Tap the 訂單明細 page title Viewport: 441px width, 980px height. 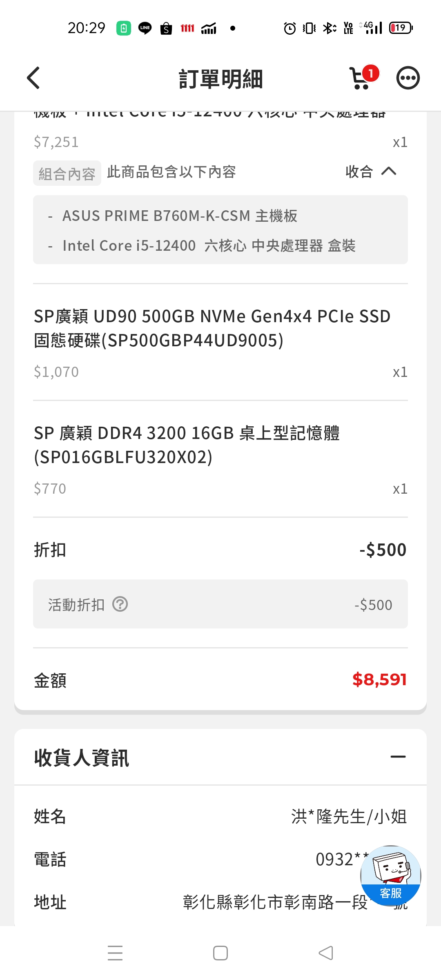[x=220, y=78]
